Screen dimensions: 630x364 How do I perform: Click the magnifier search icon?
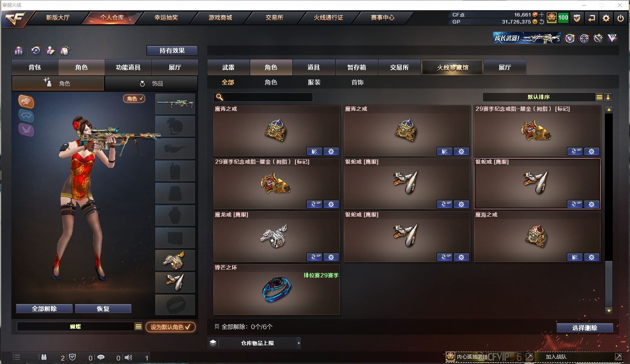tap(220, 97)
